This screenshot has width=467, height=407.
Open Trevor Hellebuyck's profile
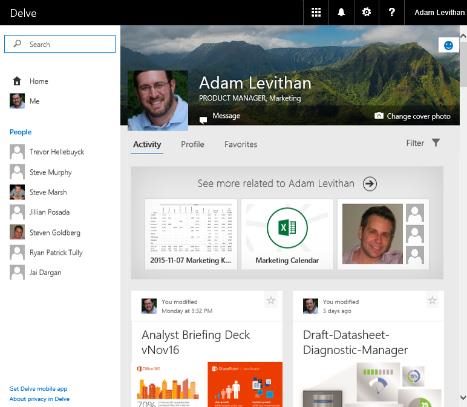tap(57, 152)
